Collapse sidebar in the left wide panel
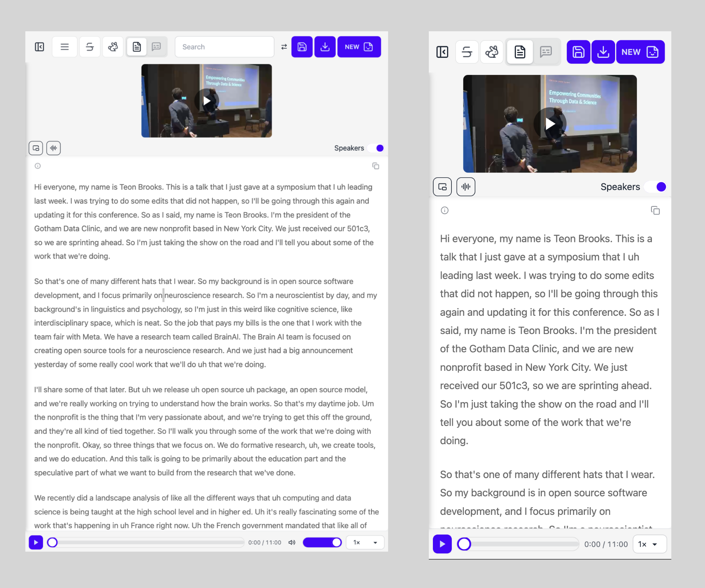The height and width of the screenshot is (588, 705). tap(39, 47)
